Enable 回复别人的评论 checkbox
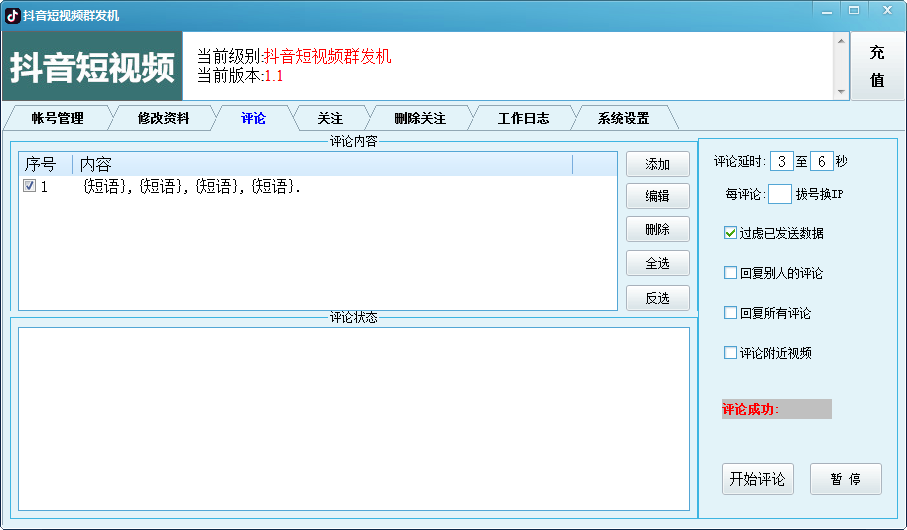907x530 pixels. [x=730, y=273]
